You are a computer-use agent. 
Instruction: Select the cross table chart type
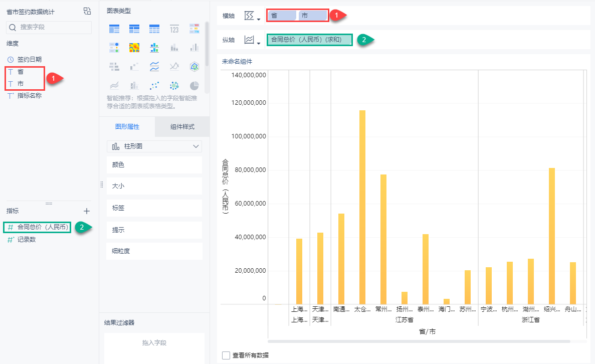134,29
